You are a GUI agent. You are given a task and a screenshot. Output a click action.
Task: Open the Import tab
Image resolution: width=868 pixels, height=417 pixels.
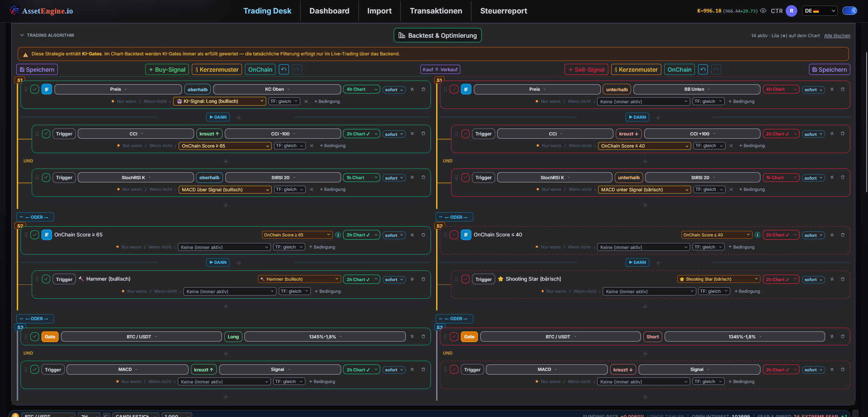point(379,11)
